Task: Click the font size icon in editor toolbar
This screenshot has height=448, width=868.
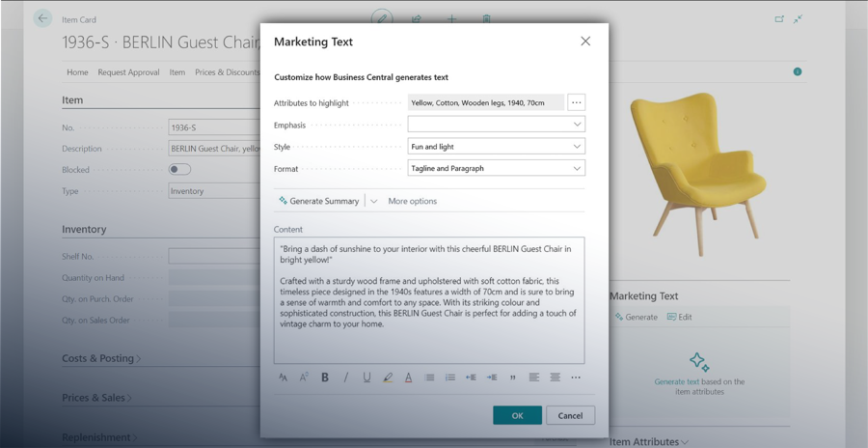Action: pyautogui.click(x=283, y=377)
